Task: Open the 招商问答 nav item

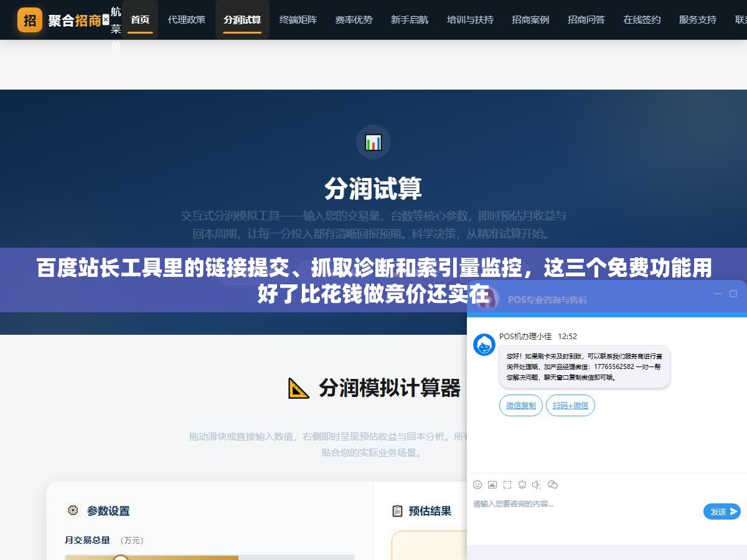Action: (x=586, y=19)
